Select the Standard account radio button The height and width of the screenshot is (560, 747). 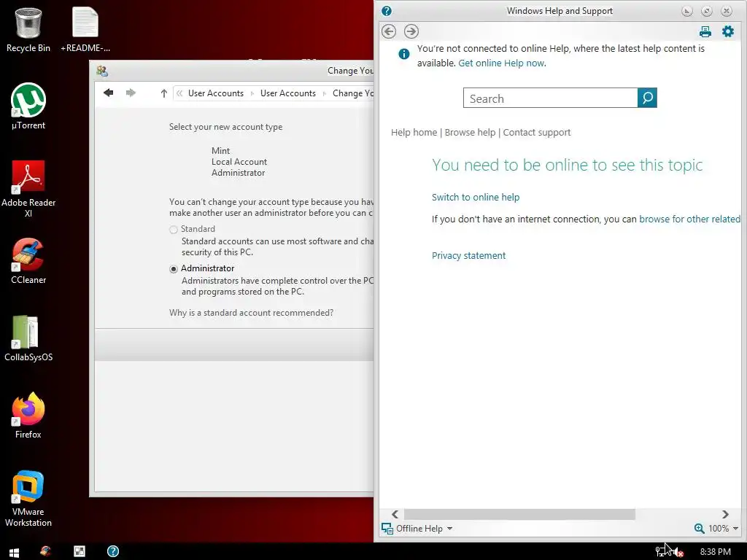(x=174, y=230)
